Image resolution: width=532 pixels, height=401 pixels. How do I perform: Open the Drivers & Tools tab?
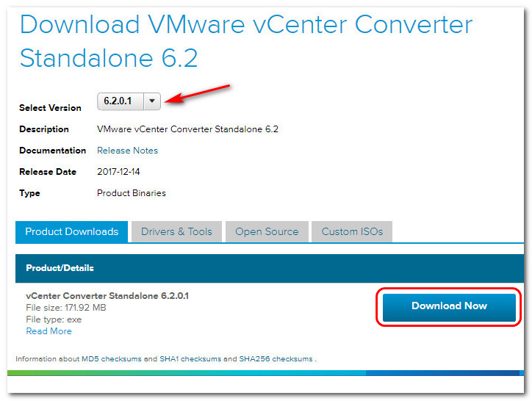(176, 231)
